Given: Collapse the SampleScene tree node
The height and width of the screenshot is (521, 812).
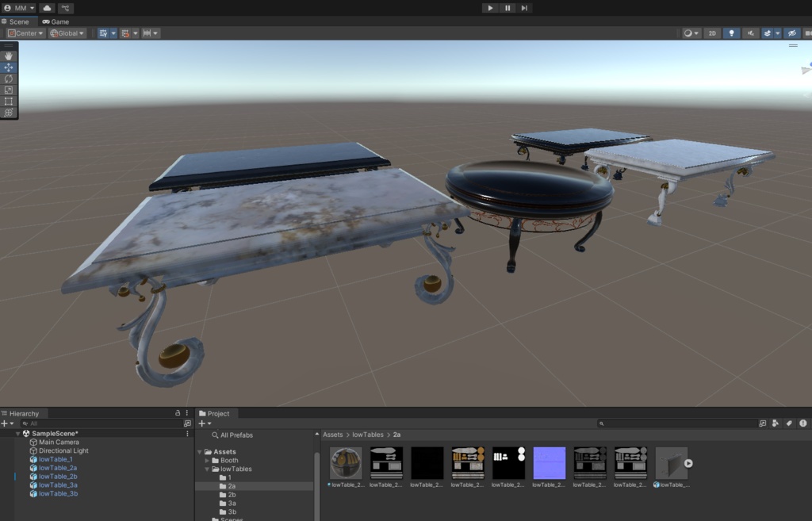Looking at the screenshot, I should click(18, 434).
